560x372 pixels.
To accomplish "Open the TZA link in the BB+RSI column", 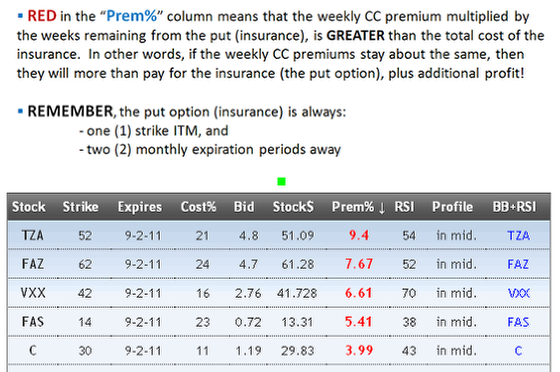I will (519, 236).
